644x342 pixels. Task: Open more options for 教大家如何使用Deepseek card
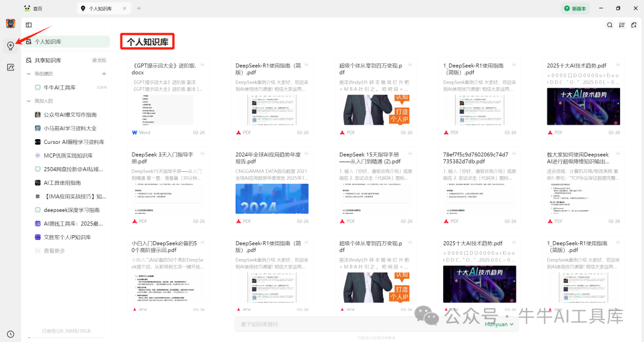coord(618,154)
